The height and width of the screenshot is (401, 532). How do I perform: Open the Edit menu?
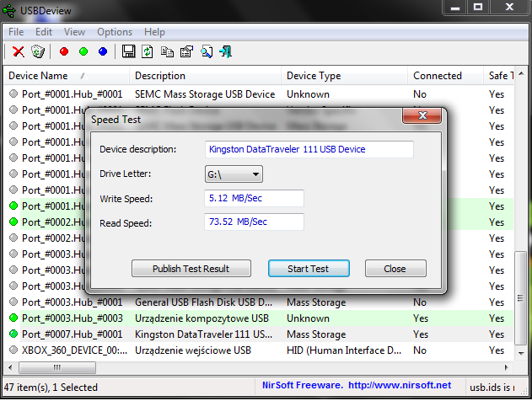(44, 32)
